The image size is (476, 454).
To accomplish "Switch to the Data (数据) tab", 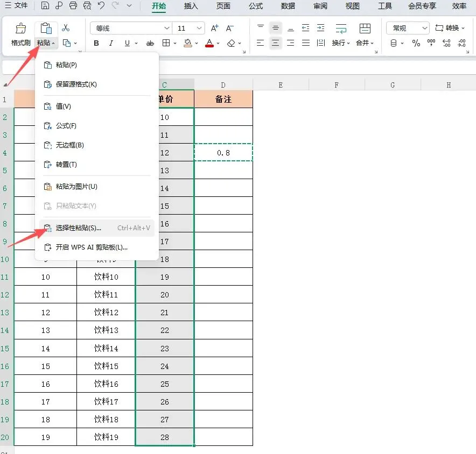I will click(288, 6).
